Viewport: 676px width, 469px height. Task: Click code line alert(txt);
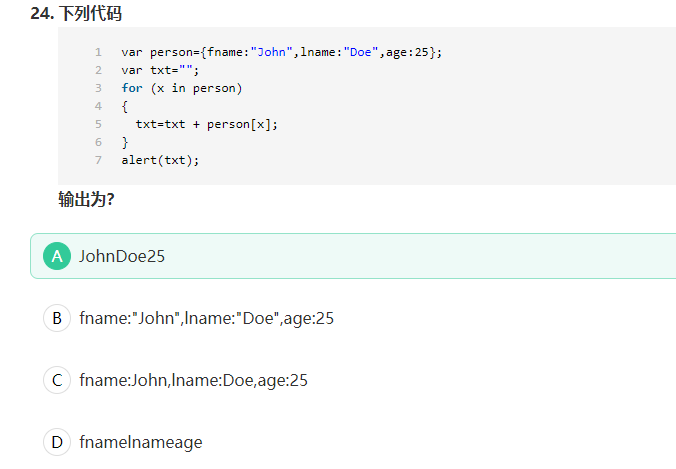click(160, 160)
